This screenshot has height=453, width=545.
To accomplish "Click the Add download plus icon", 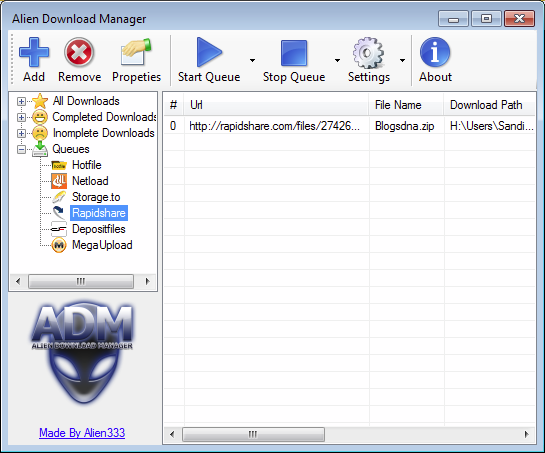I will [34, 52].
